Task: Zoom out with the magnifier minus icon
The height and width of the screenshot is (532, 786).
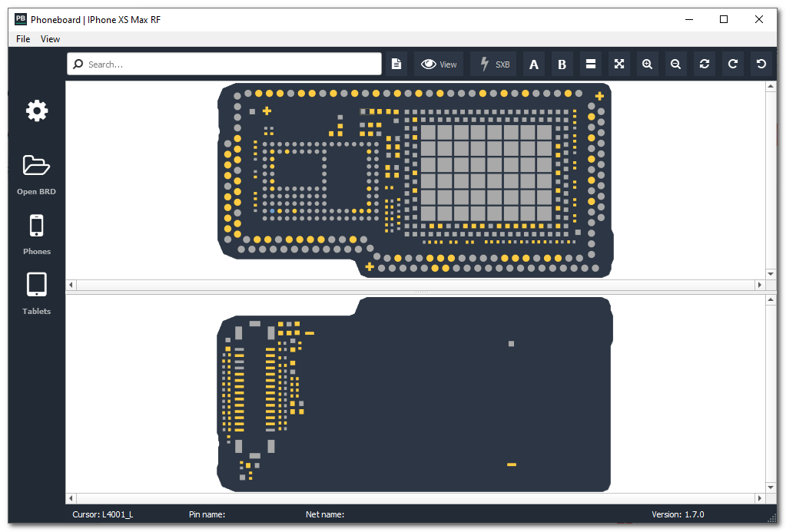Action: coord(675,64)
